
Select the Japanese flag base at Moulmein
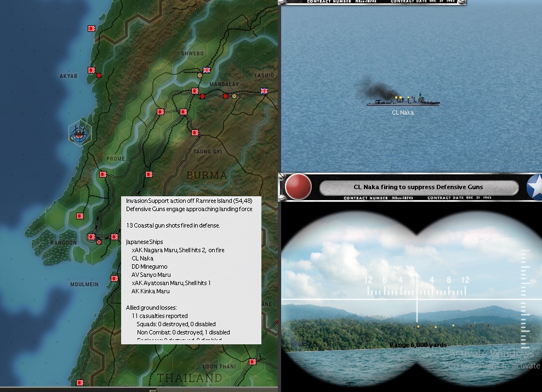tap(115, 279)
